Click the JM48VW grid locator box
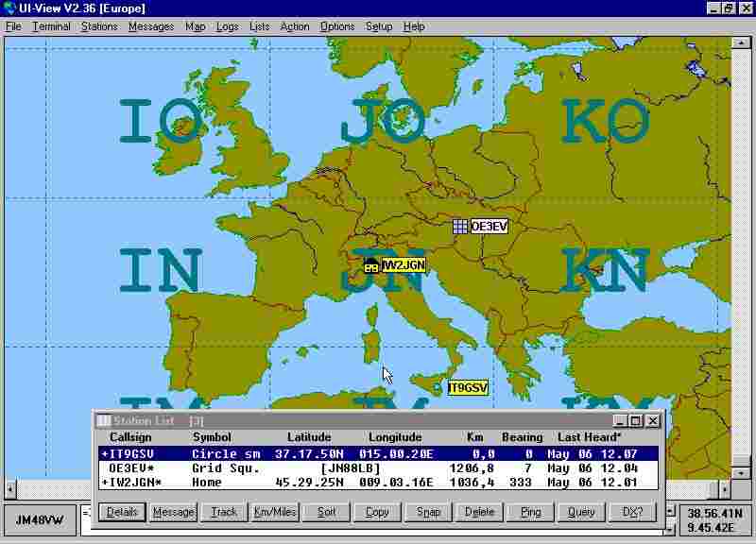The image size is (756, 544). 40,520
